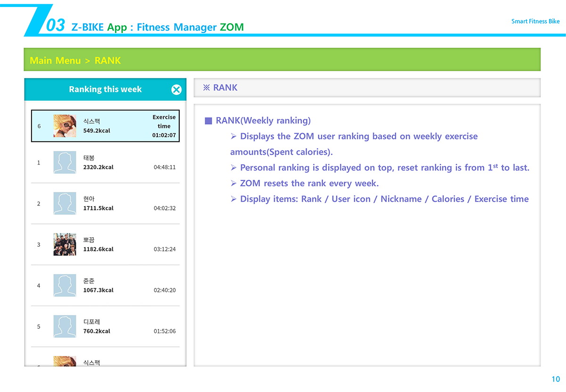Click the 04:48:11 exercise time

165,167
